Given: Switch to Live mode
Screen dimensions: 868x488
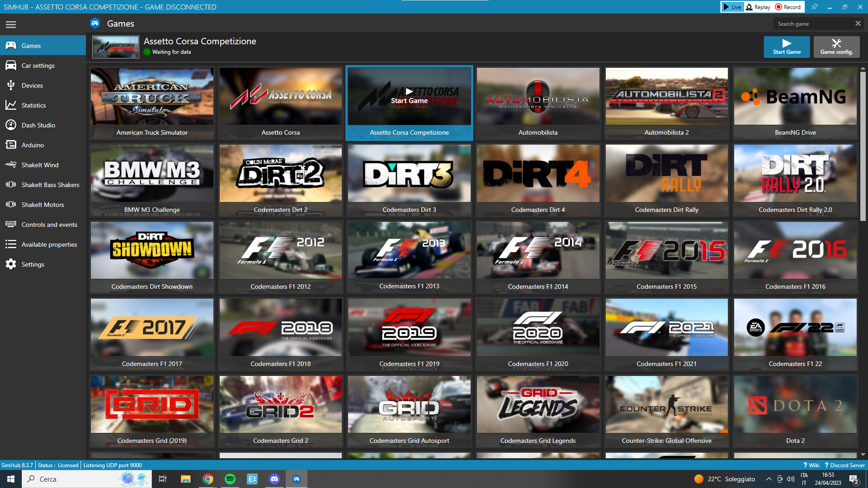Looking at the screenshot, I should coord(732,7).
